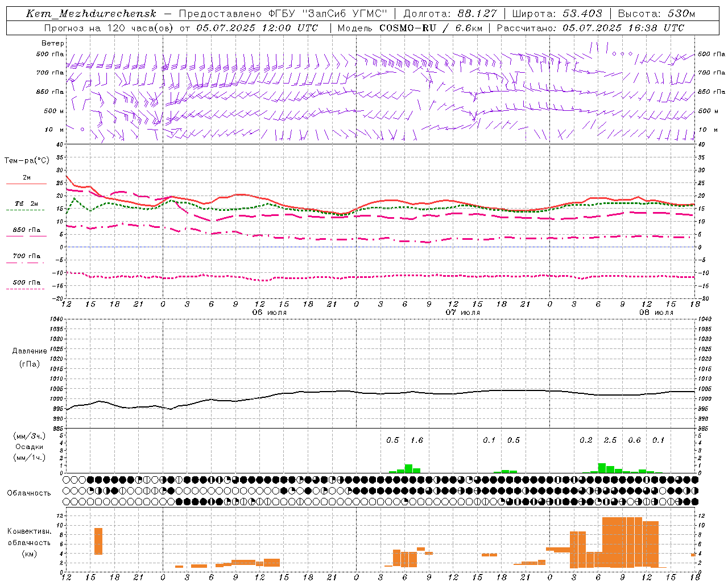Screen dimensions: 728x582
Task: Select the longitude value Долгота: 88.127
Action: pos(450,14)
